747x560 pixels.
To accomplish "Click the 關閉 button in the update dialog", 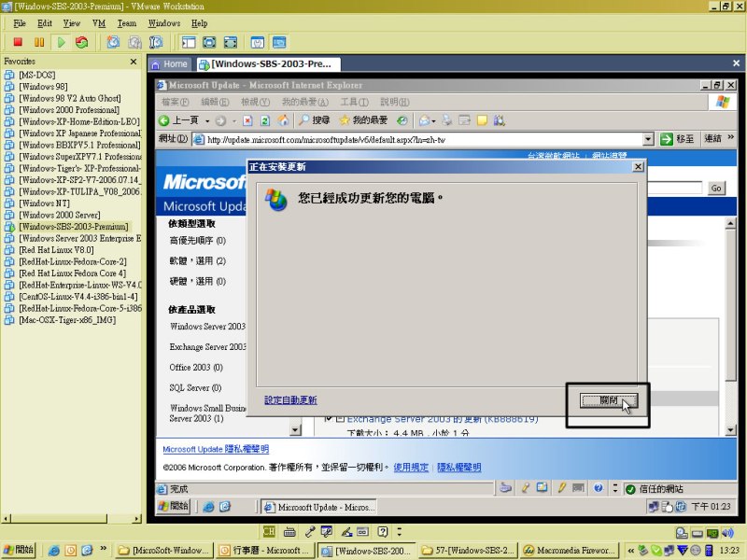I will click(x=609, y=400).
